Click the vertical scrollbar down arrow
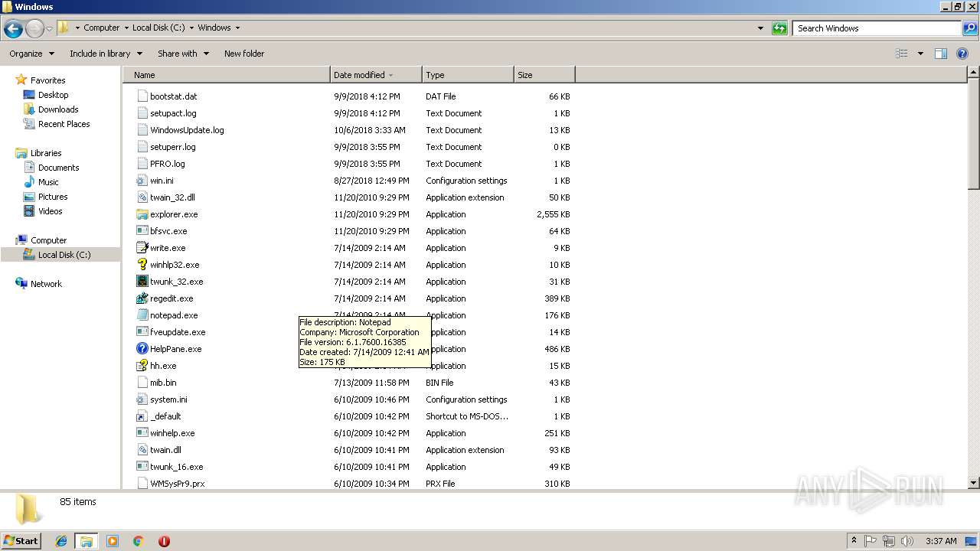This screenshot has height=551, width=980. click(974, 483)
